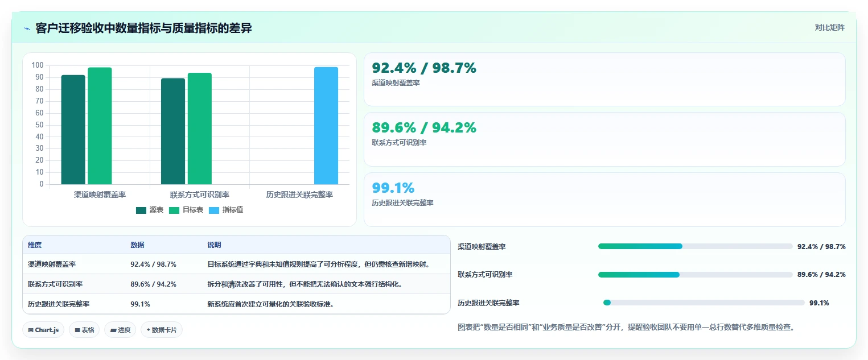The width and height of the screenshot is (868, 360).
Task: Click the 89.6% / 94.2% table cell
Action: click(x=153, y=284)
